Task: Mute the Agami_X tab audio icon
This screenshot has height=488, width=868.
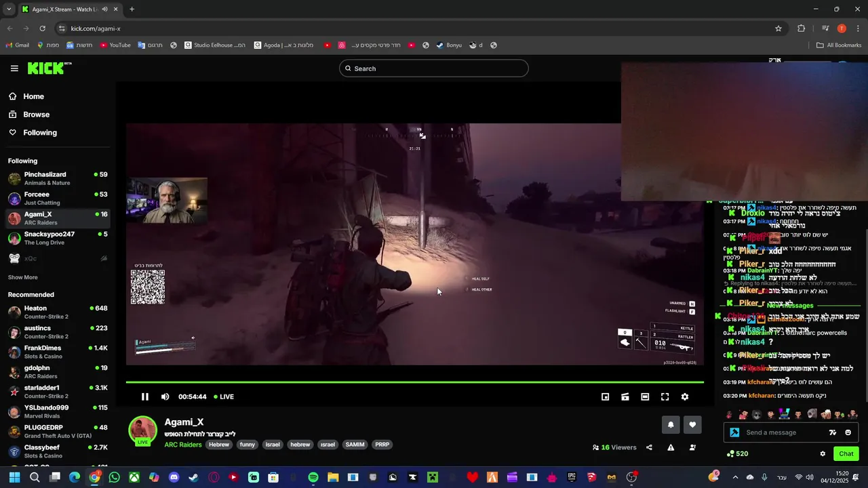Action: 104,9
